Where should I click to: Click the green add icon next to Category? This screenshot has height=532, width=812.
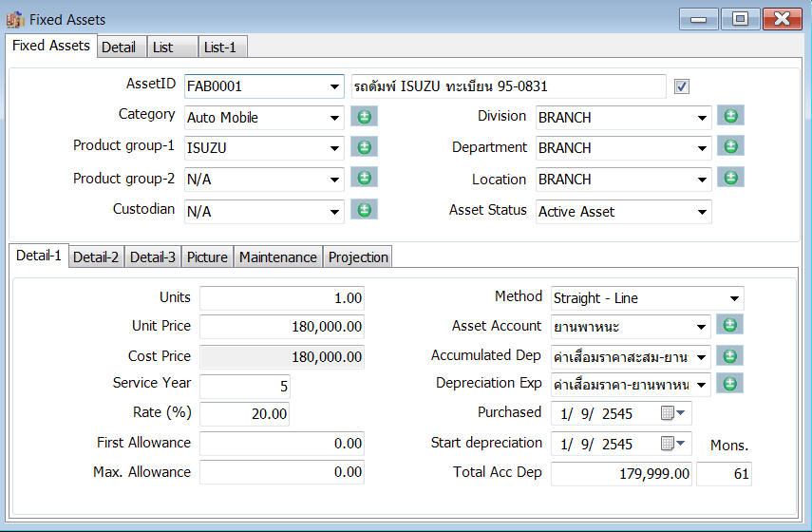[364, 116]
